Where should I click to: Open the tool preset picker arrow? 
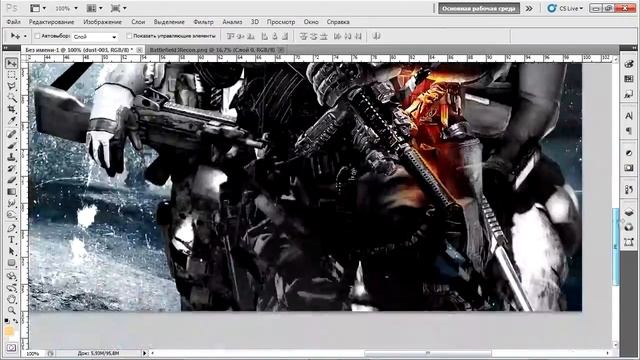(25, 36)
